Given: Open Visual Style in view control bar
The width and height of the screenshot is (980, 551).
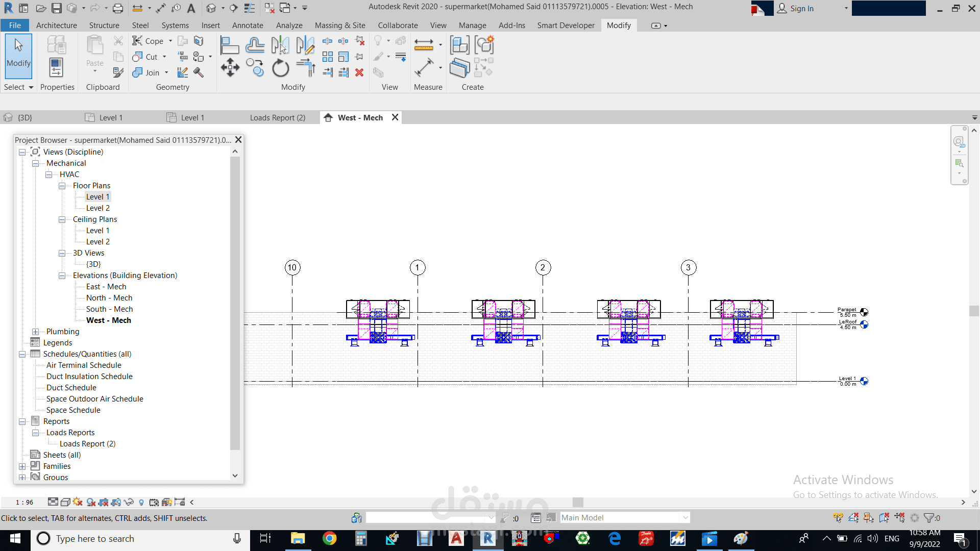Looking at the screenshot, I should click(65, 502).
